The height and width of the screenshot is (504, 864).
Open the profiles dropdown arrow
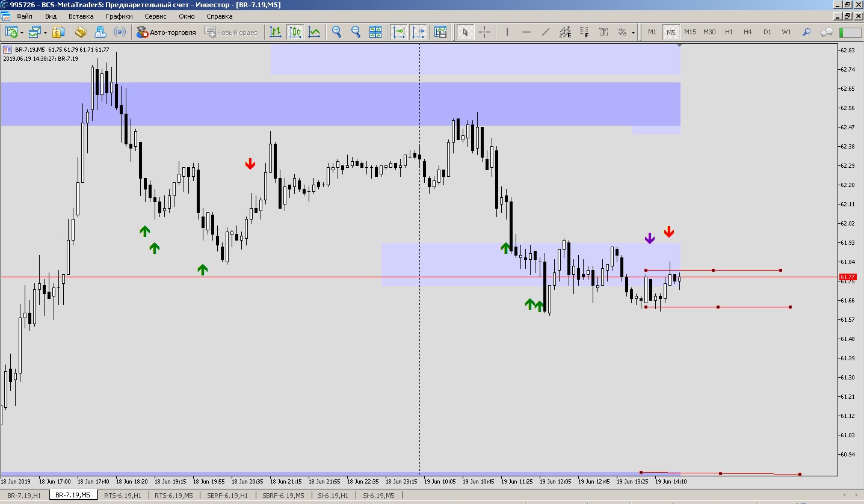46,32
